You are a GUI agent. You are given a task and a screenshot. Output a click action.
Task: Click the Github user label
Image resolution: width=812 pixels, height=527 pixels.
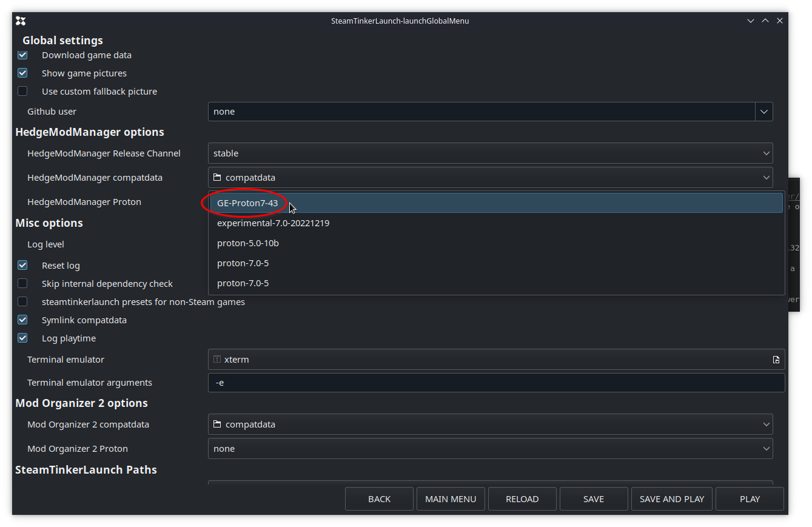[x=52, y=112]
